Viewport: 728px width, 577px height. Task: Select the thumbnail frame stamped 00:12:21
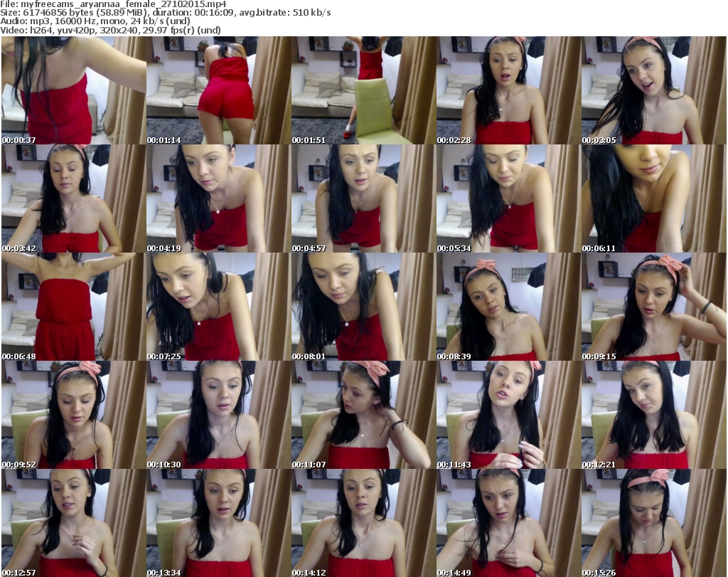654,415
